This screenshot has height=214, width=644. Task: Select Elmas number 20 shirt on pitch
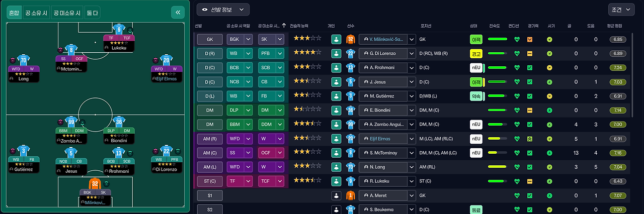click(166, 60)
